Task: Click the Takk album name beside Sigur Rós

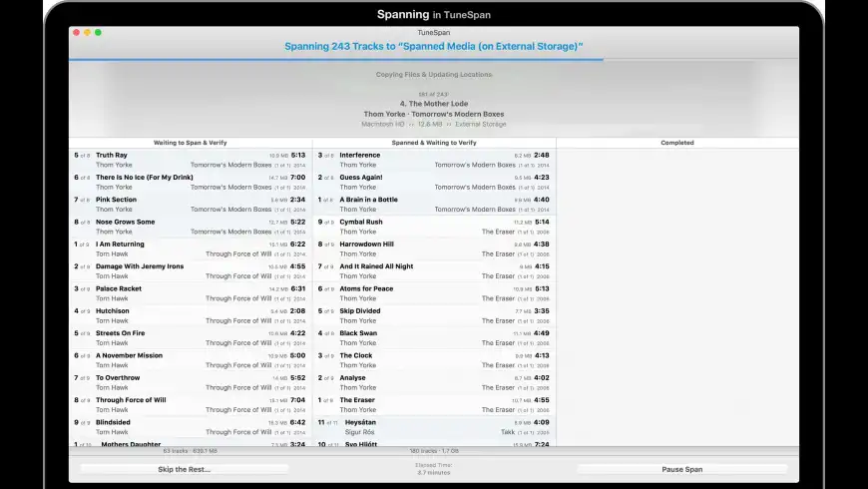Action: coord(508,432)
